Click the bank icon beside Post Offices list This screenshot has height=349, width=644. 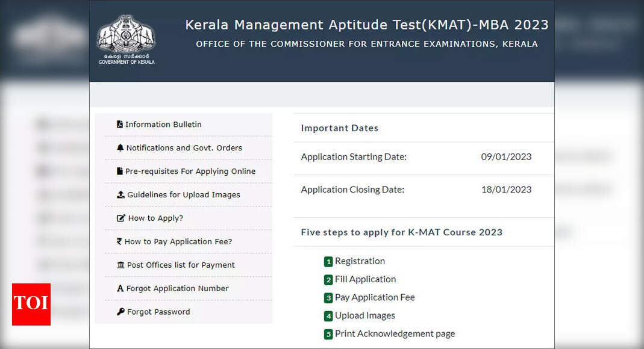[x=120, y=265]
